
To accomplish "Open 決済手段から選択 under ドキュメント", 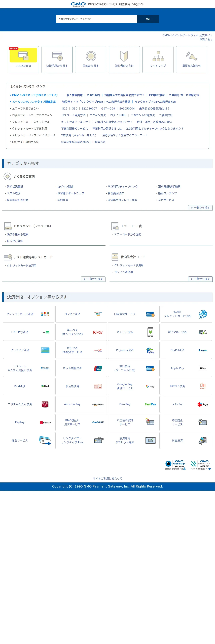I will [18, 235].
